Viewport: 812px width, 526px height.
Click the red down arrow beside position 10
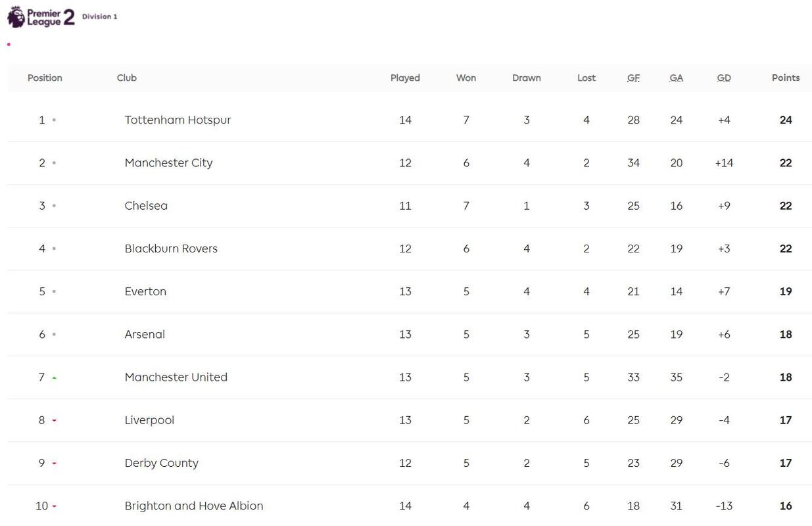coord(54,506)
